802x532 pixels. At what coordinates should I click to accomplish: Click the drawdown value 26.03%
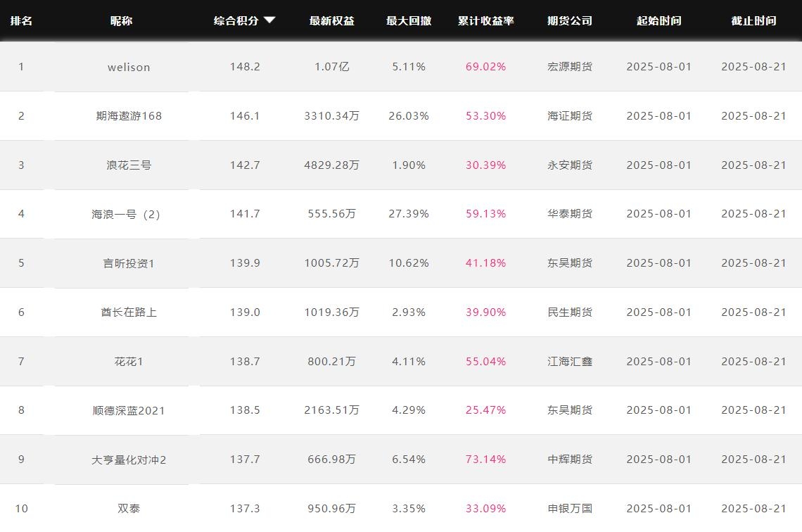pyautogui.click(x=409, y=115)
